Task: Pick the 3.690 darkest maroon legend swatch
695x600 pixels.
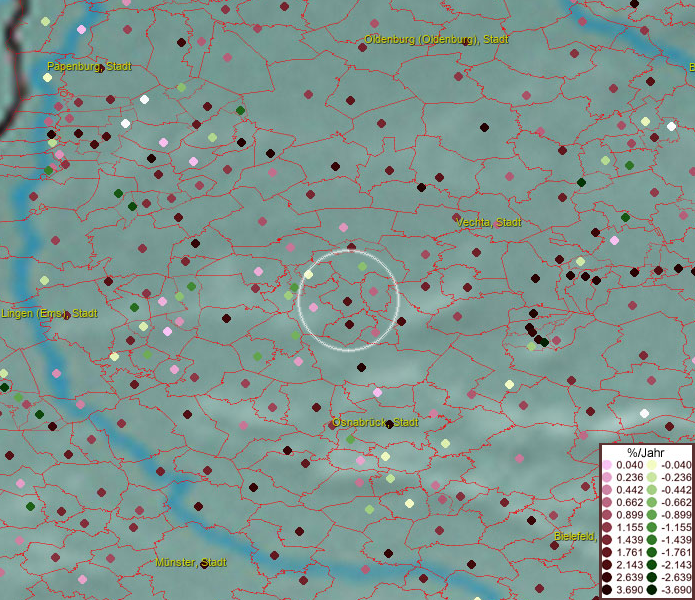Action: pos(607,590)
